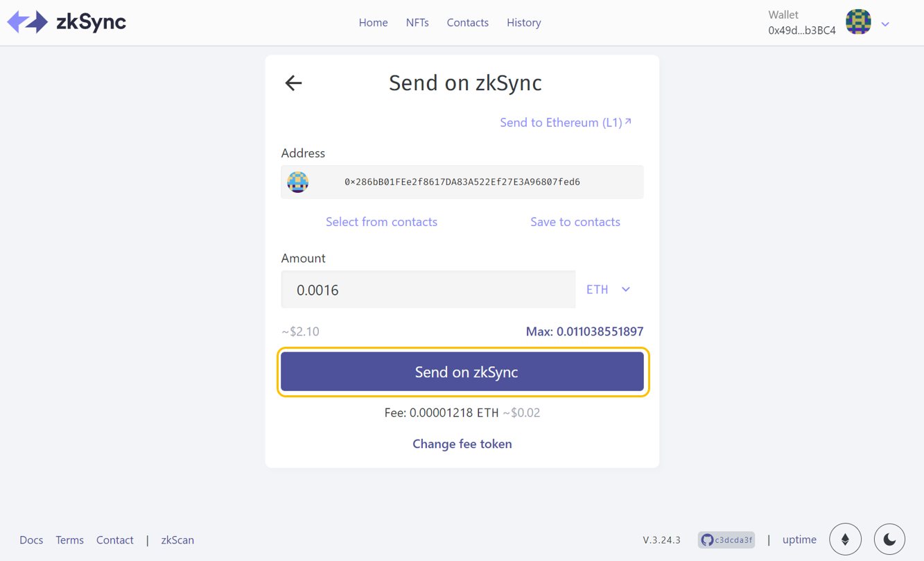
Task: Set the max amount 0.011038551897
Action: (x=584, y=331)
